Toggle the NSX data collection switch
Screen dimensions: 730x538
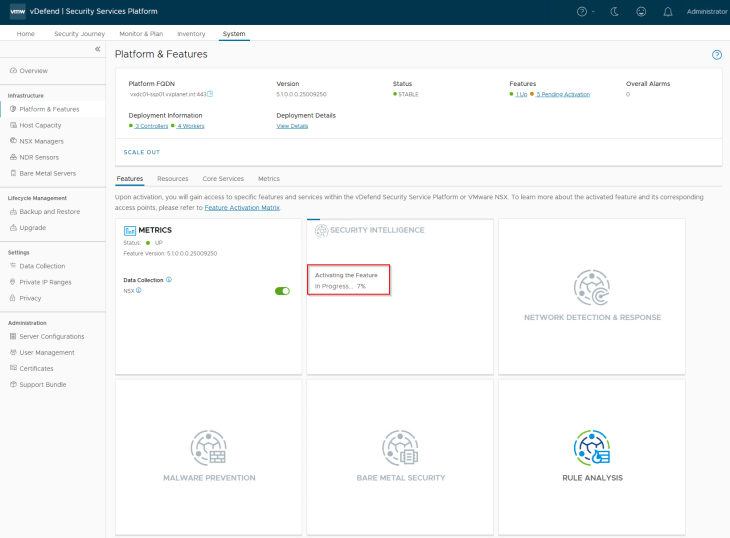tap(282, 291)
